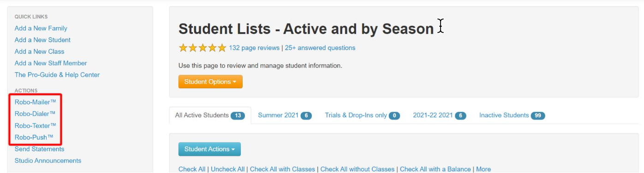Open the Inactive Students tab
Screen dimensions: 644x173
pyautogui.click(x=512, y=115)
